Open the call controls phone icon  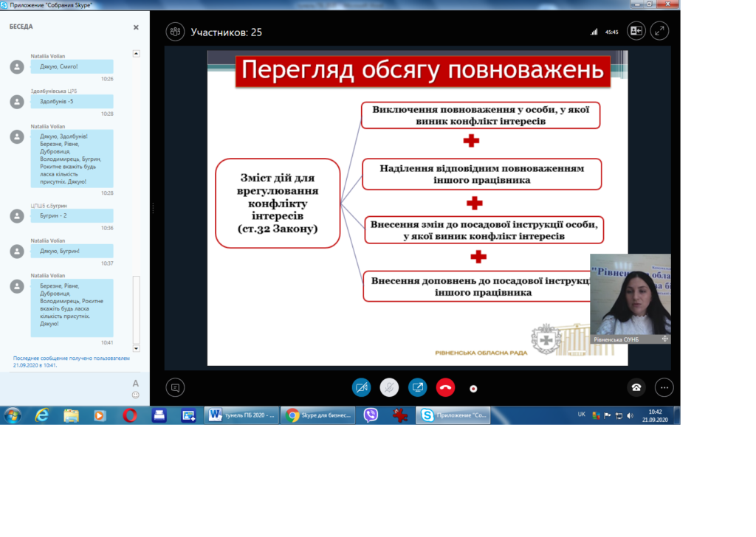coord(636,387)
